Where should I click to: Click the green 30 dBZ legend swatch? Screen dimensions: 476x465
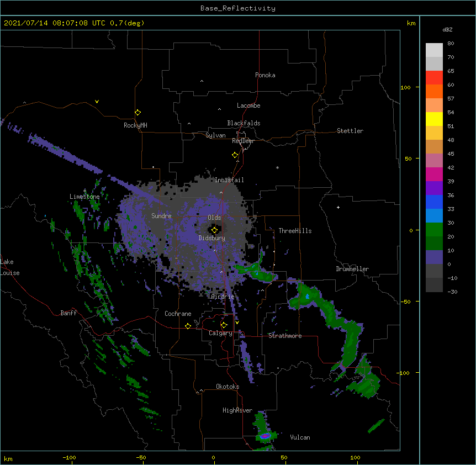(434, 230)
